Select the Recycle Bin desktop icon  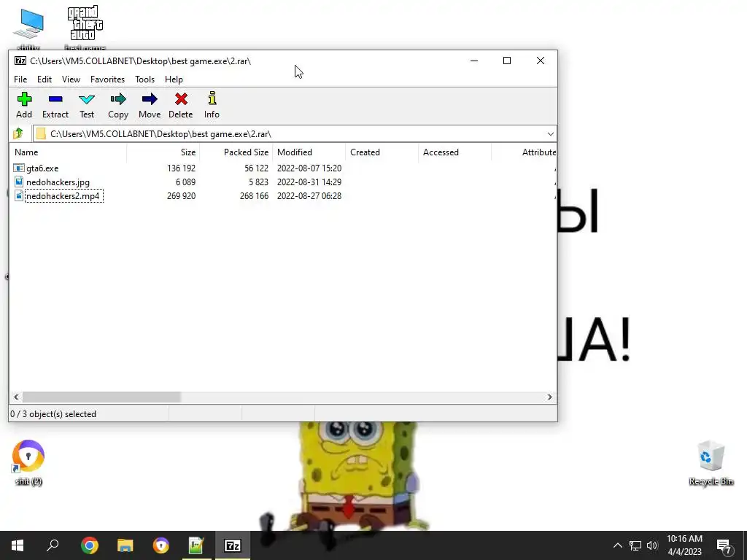[711, 462]
